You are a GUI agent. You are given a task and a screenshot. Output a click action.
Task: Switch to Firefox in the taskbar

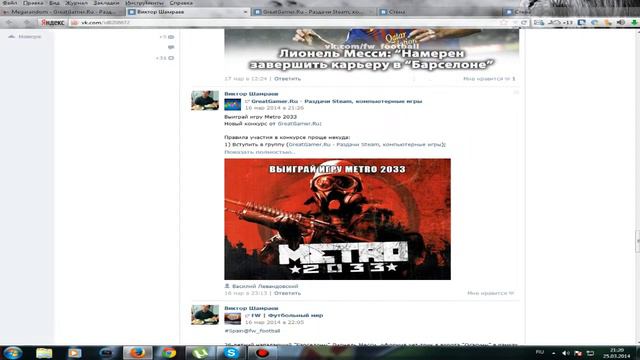click(138, 353)
